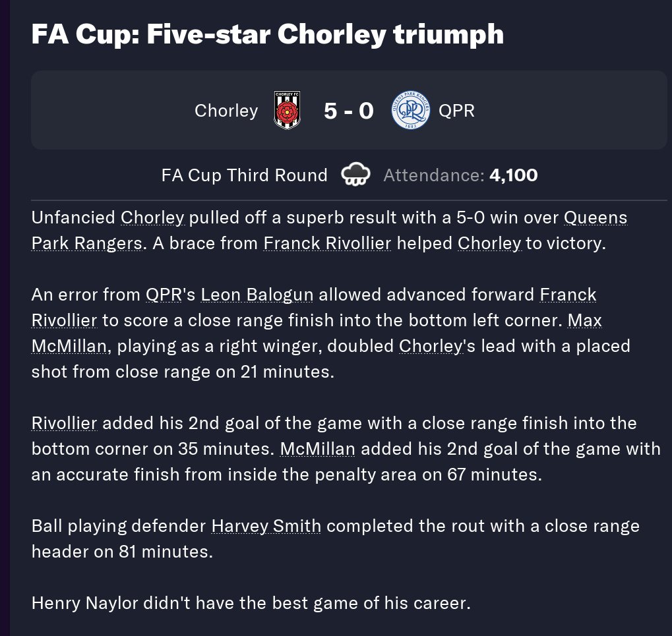Click the Attendance 4,100 figure
The width and height of the screenshot is (672, 636).
coord(512,175)
